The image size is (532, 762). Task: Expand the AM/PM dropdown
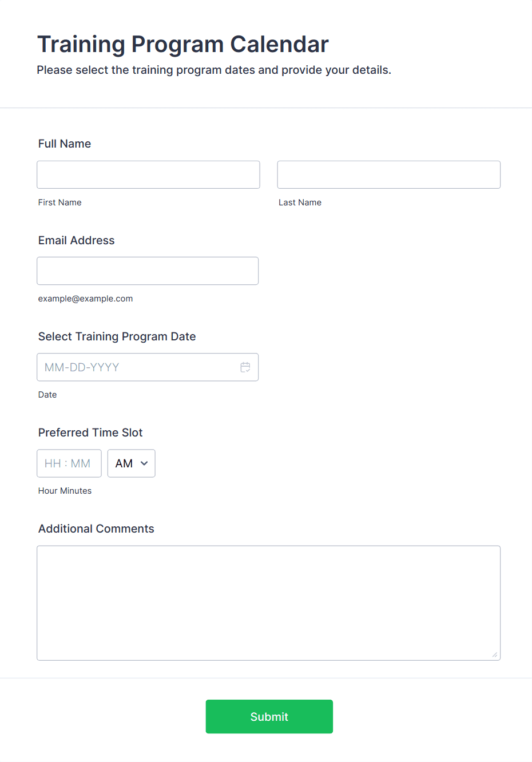click(132, 463)
